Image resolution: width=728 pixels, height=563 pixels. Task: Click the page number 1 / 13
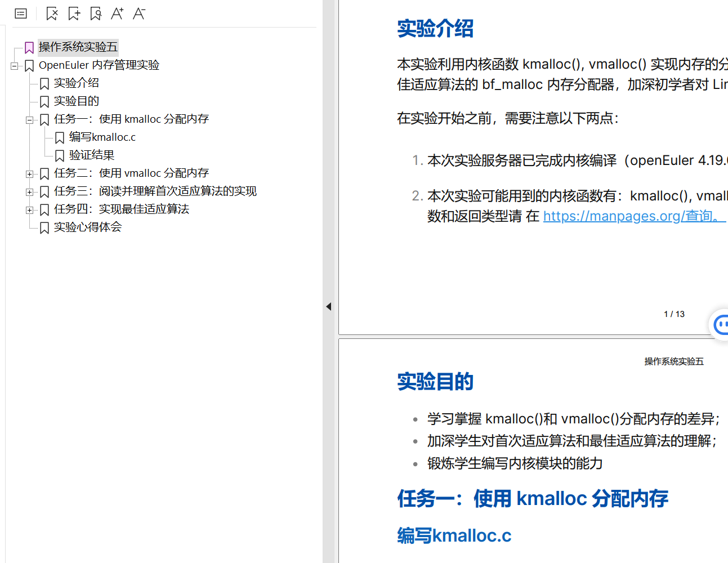point(674,314)
